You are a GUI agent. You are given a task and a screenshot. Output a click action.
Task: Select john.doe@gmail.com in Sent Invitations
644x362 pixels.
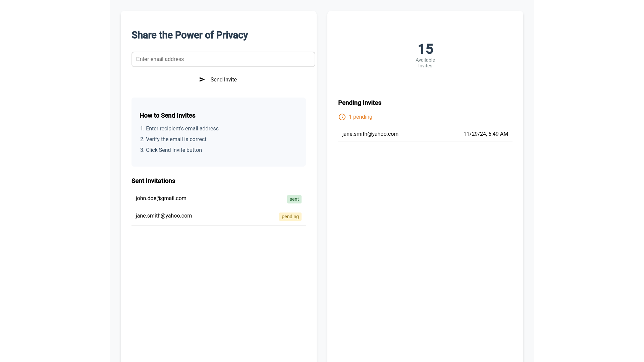[x=161, y=198]
